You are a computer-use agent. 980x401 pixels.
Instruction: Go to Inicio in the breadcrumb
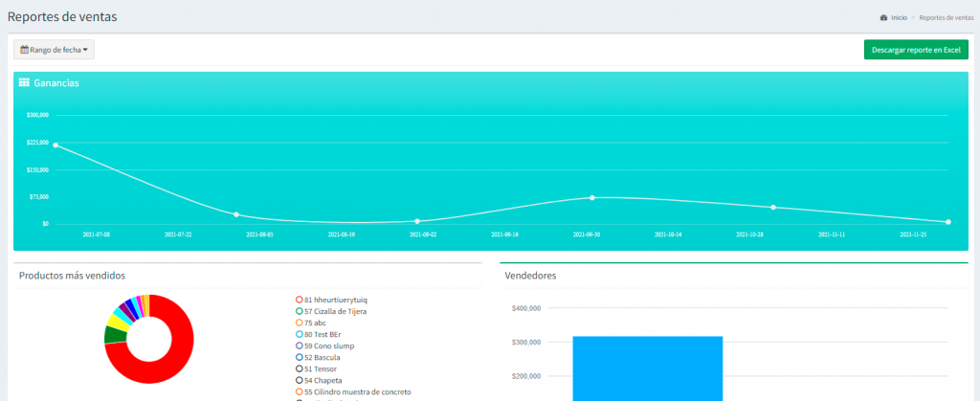pos(899,18)
